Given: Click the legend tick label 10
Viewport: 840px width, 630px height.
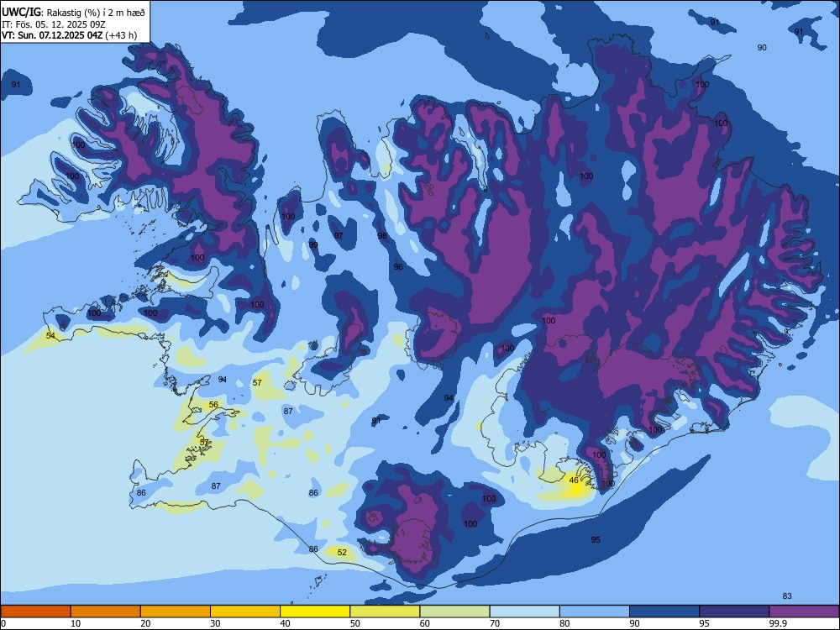Looking at the screenshot, I should [76, 623].
